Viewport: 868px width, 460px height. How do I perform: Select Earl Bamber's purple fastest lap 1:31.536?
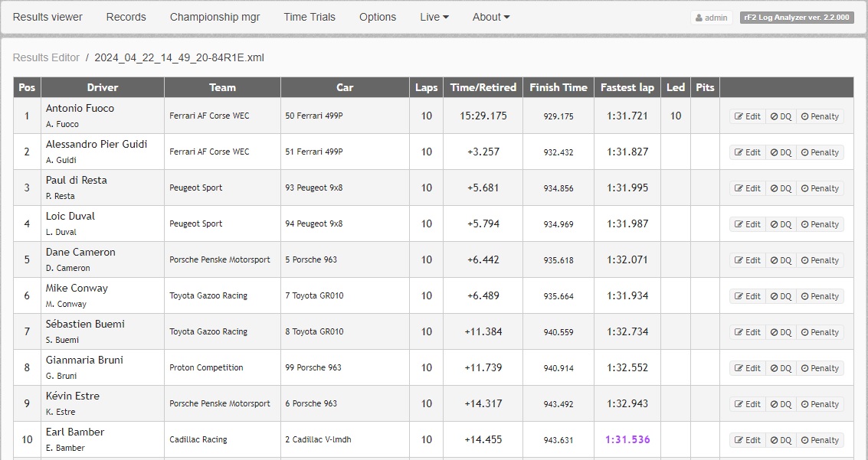click(627, 439)
